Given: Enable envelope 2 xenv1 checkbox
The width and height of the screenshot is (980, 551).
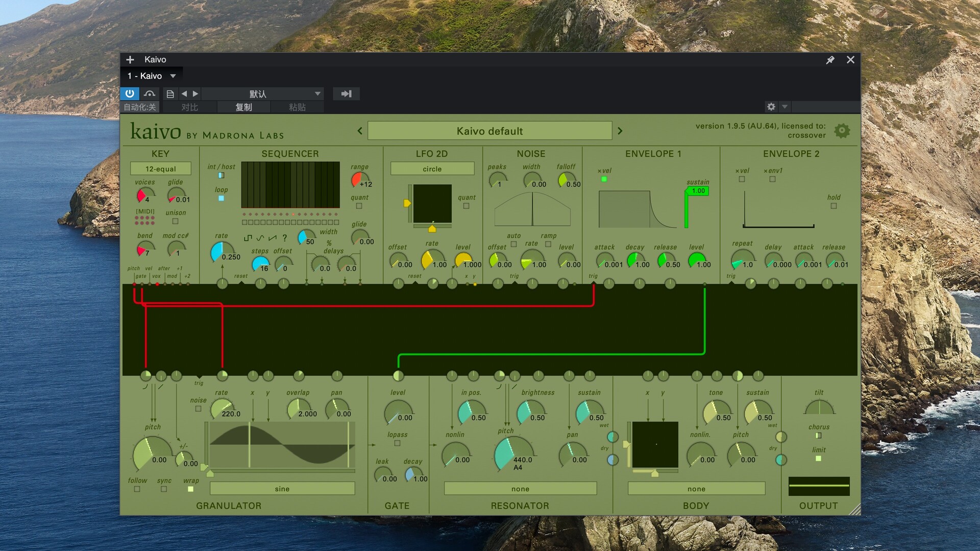Looking at the screenshot, I should (x=772, y=179).
